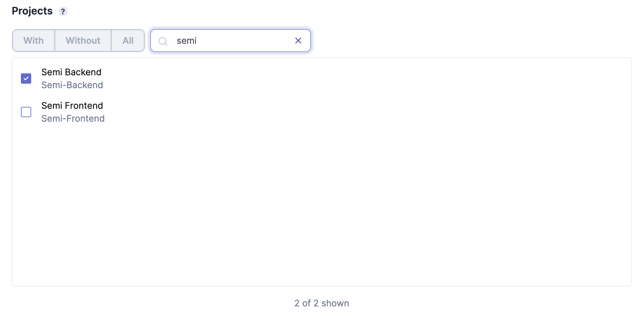Click the Semi-Frontend slug subtitle
The image size is (644, 316).
[x=73, y=118]
